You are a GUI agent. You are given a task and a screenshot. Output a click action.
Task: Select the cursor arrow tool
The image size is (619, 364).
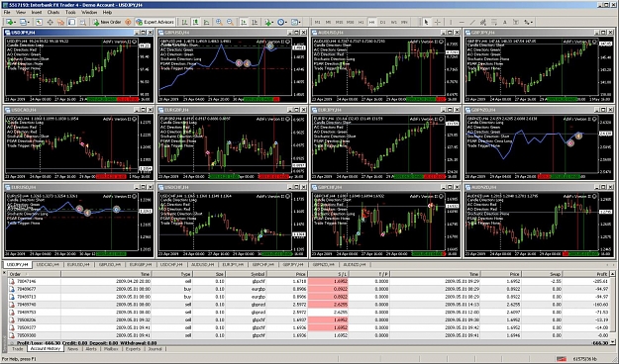click(x=426, y=22)
